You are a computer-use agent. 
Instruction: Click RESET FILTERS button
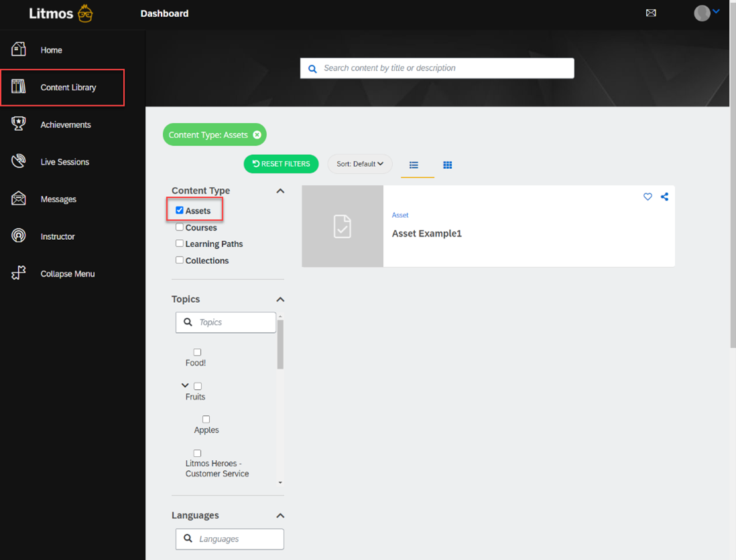pyautogui.click(x=281, y=163)
